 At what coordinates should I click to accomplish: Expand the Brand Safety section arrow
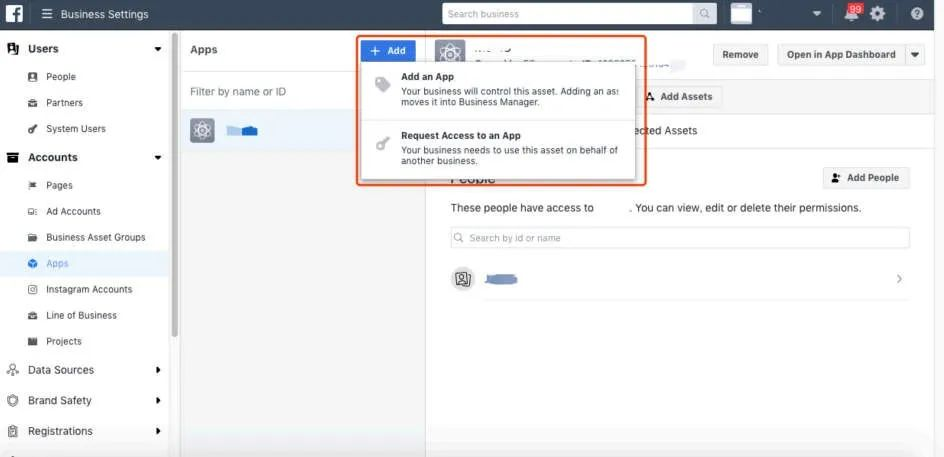click(x=158, y=400)
